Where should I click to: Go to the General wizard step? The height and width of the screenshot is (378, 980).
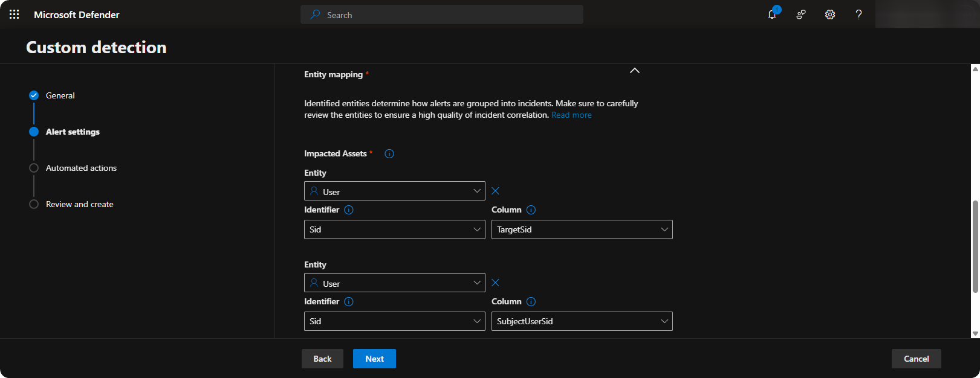pyautogui.click(x=60, y=95)
